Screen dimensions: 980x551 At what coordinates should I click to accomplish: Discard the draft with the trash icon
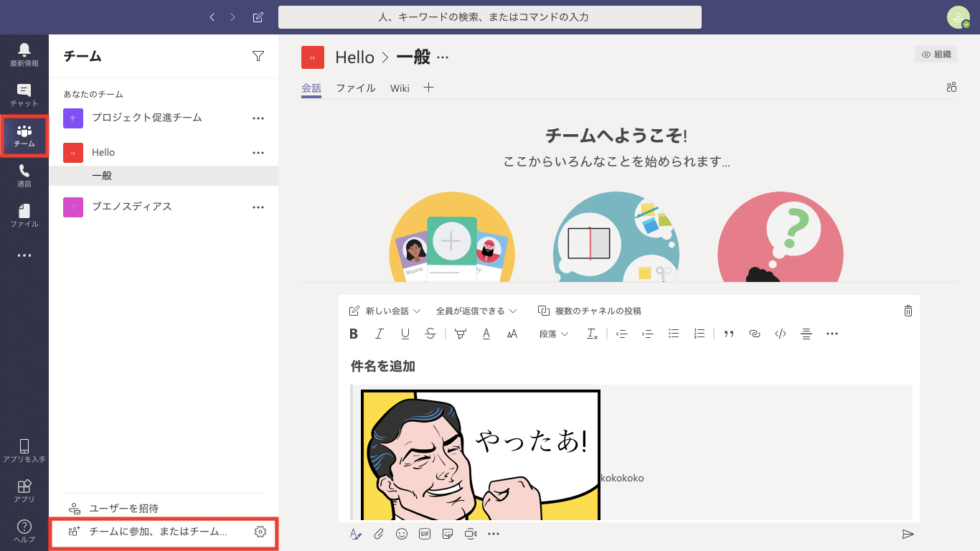coord(908,311)
